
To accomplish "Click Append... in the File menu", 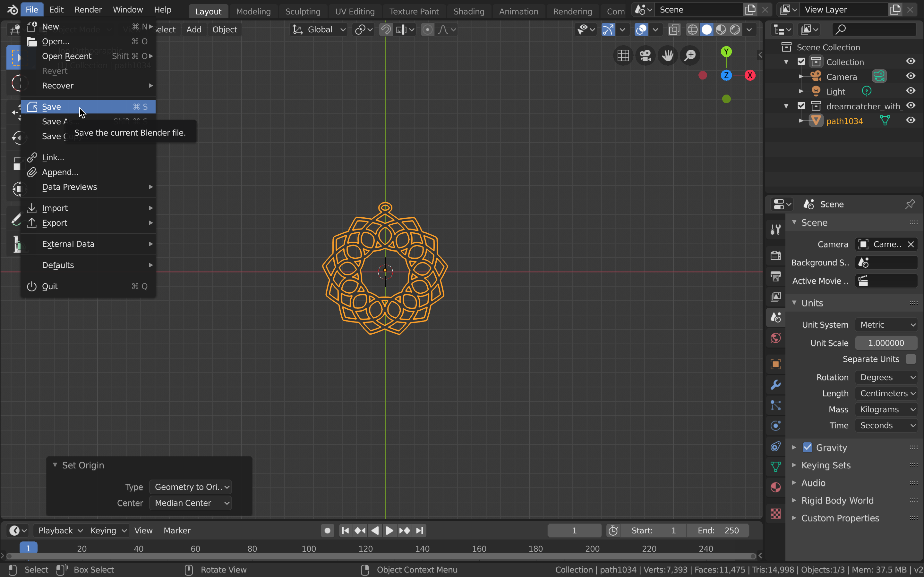I will (60, 172).
